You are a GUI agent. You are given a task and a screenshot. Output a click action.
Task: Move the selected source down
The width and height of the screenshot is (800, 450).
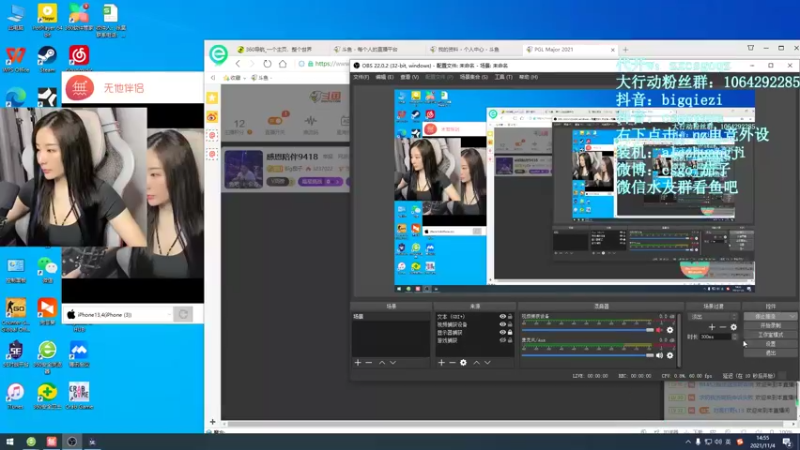[x=488, y=363]
